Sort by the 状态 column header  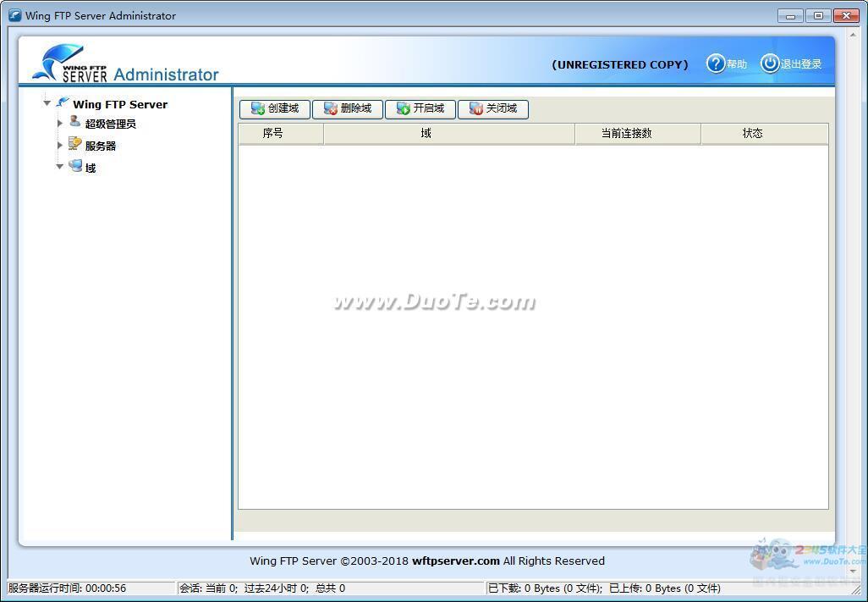pyautogui.click(x=765, y=134)
